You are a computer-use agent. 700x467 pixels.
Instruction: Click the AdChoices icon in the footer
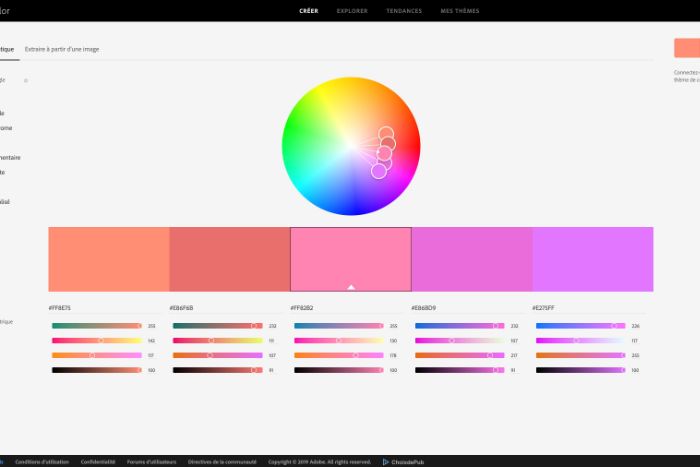(x=386, y=462)
